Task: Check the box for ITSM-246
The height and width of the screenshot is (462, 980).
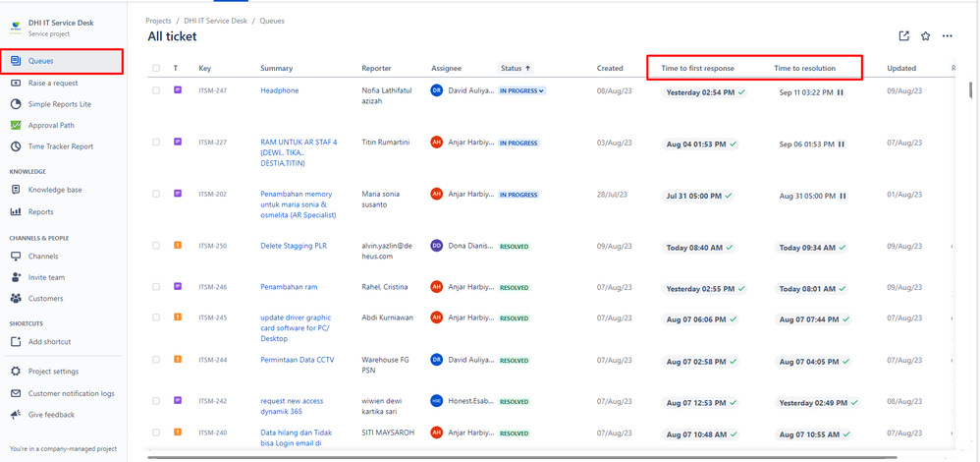Action: 156,287
